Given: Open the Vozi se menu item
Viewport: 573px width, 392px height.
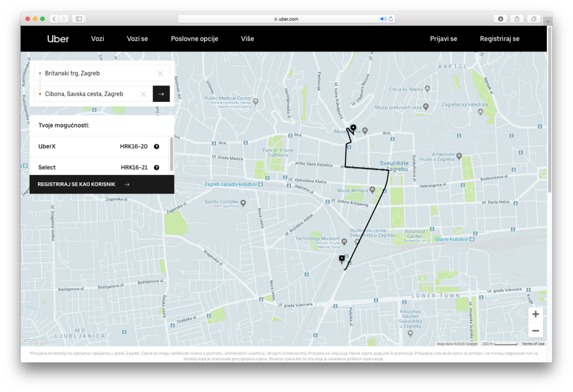Looking at the screenshot, I should click(137, 39).
